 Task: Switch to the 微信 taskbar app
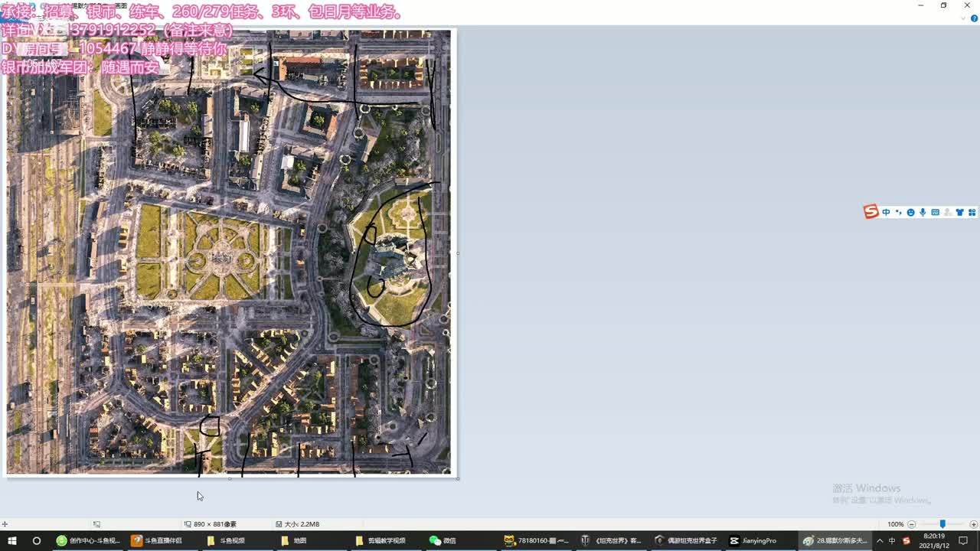click(443, 541)
